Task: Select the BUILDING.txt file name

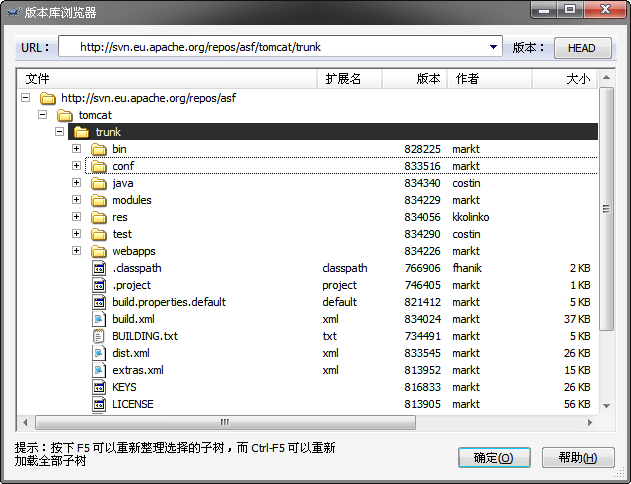Action: click(145, 336)
